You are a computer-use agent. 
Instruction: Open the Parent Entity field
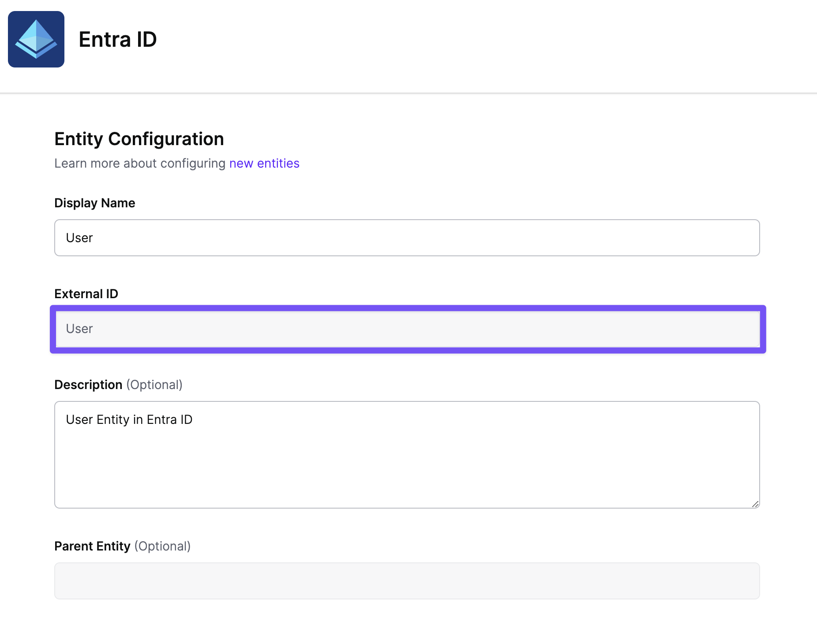[407, 581]
